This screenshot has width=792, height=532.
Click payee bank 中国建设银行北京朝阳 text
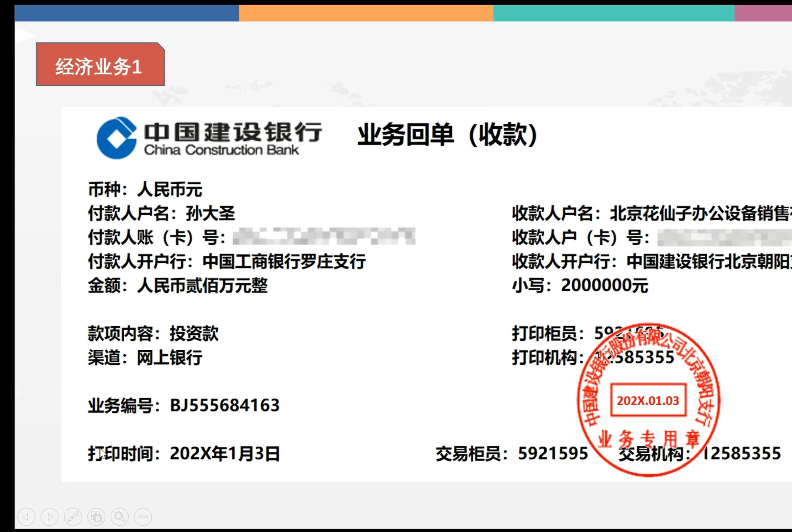(709, 262)
